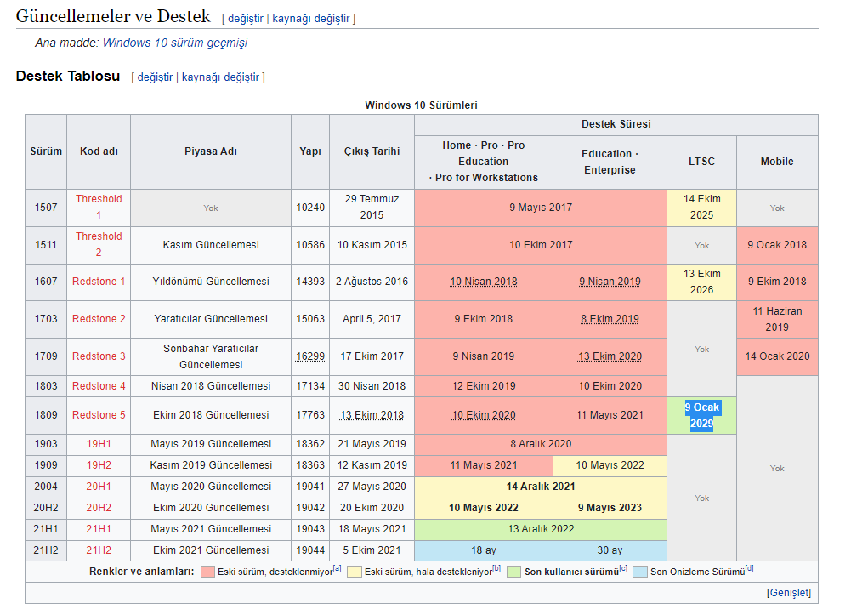Screen dimensions: 868x615
Task: Click the '13 Aralık 2022' support cell
Action: tap(541, 529)
